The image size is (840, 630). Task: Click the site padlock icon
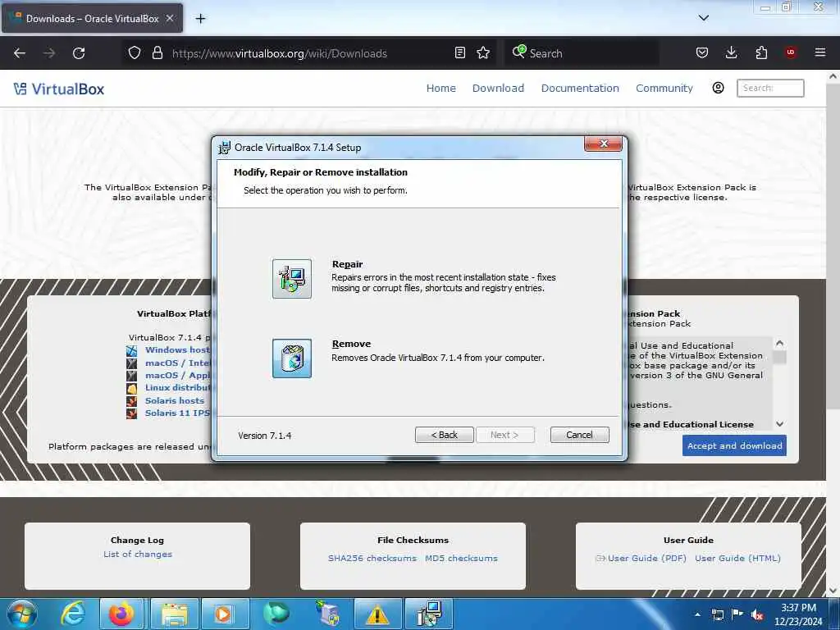(x=157, y=52)
